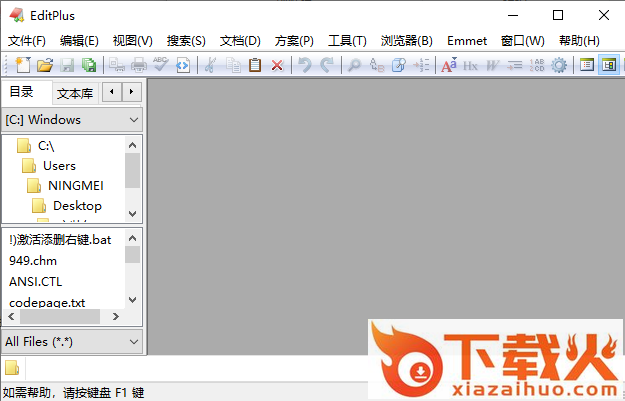The height and width of the screenshot is (401, 625).
Task: Click the tab scroll left arrow
Action: (x=112, y=92)
